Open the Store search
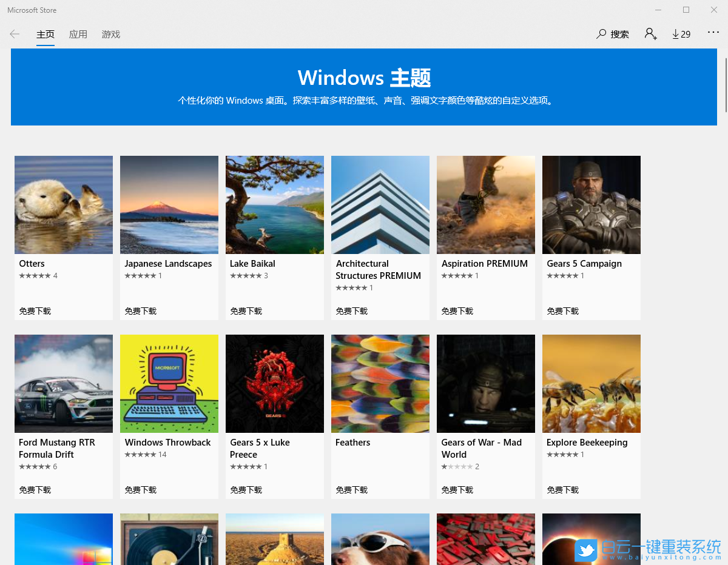This screenshot has width=728, height=565. point(612,34)
